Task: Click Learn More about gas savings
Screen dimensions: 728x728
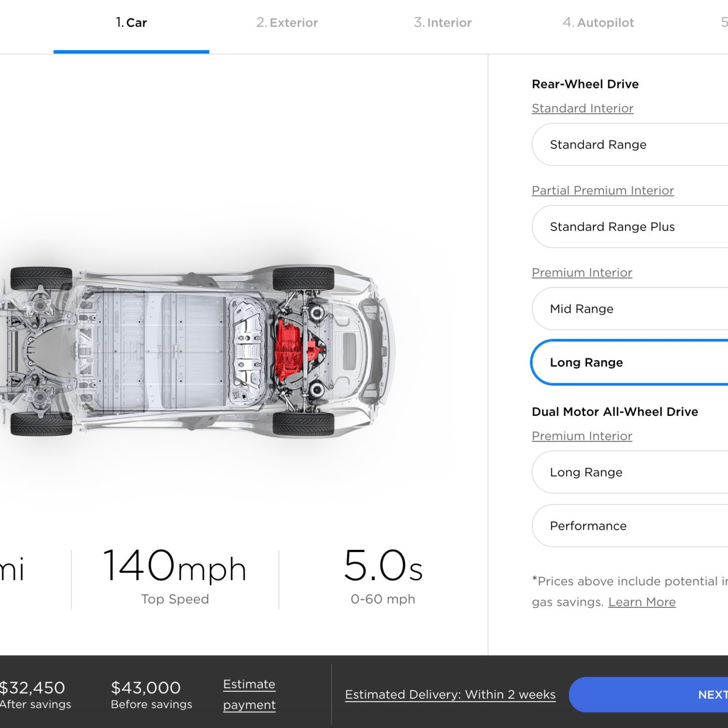Action: [642, 602]
